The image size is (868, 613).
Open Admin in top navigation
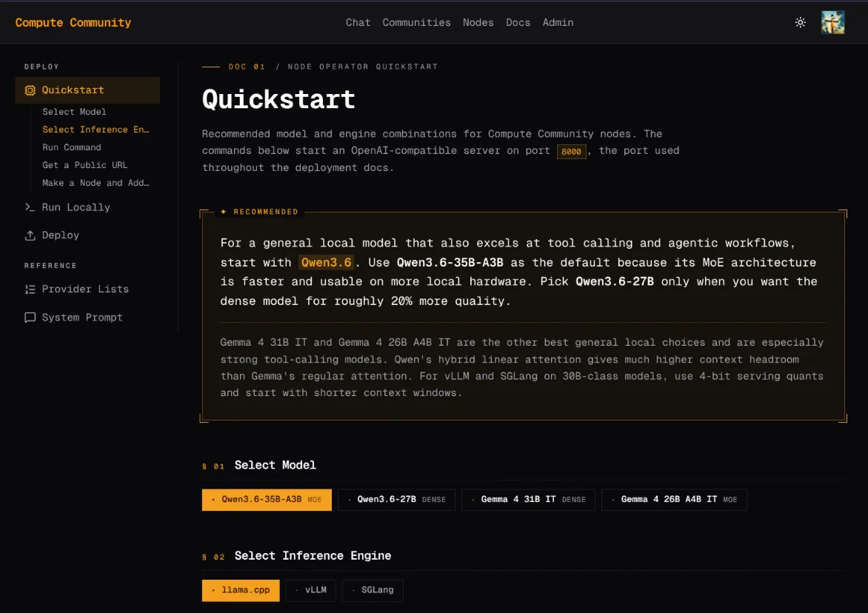(558, 23)
